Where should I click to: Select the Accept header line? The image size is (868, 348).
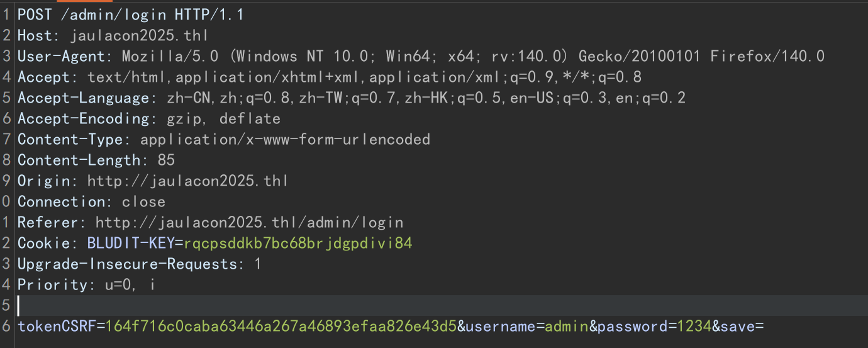330,77
